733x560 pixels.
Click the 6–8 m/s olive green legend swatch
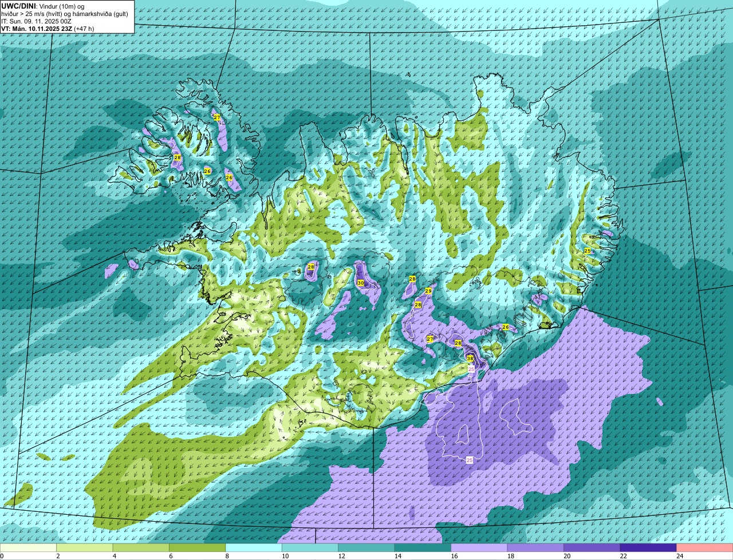(x=198, y=547)
